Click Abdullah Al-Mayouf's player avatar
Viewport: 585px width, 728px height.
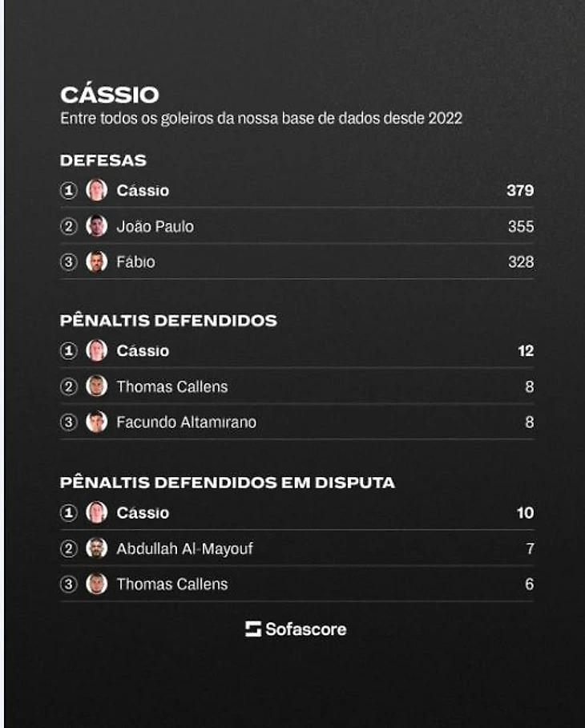(96, 549)
